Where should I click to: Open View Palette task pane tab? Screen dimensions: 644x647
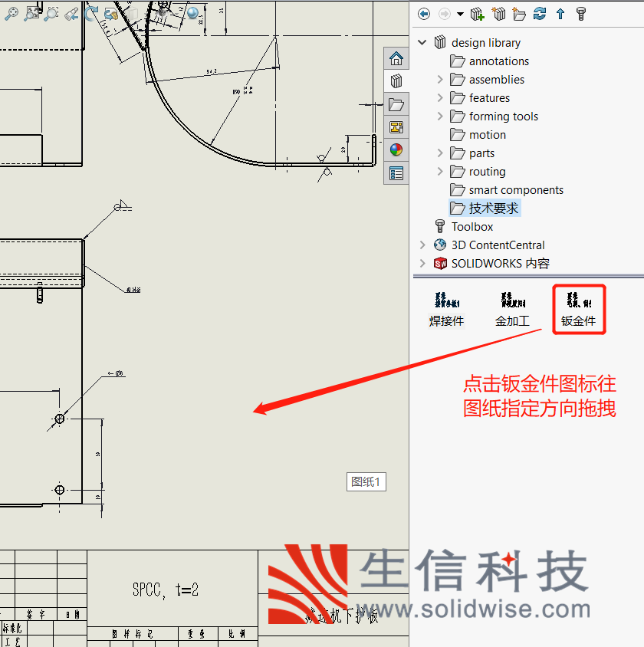396,127
